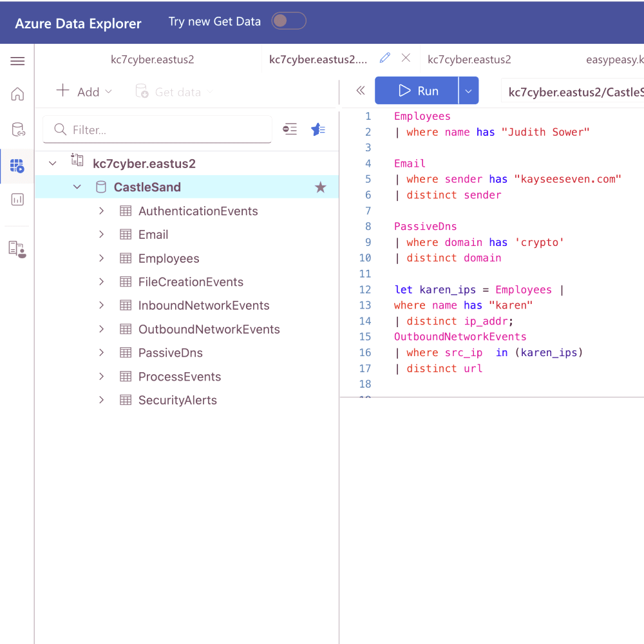Expand the SecurityAlerts table chevron
Screen dimensions: 644x644
point(102,400)
